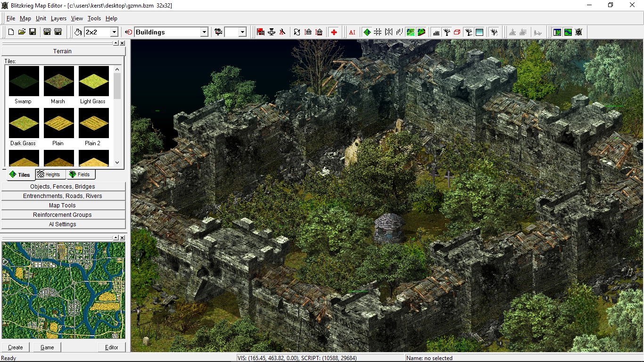
Task: Expand the Map Tools section
Action: [x=63, y=206]
